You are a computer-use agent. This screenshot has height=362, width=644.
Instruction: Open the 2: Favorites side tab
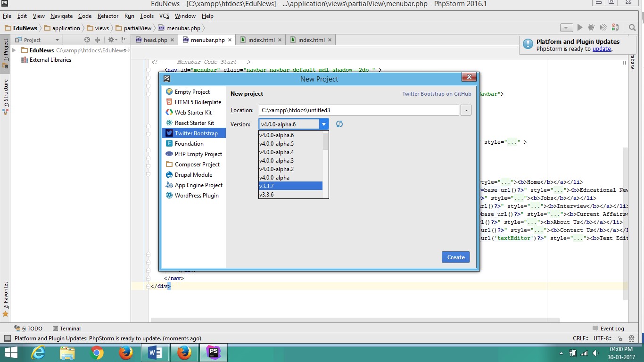pos(5,299)
